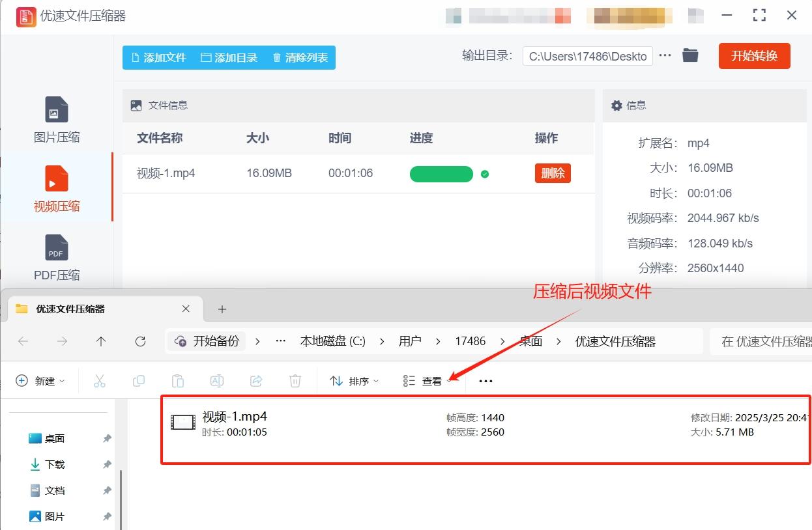This screenshot has height=530, width=812.
Task: Expand the 新建 dropdown in Explorer
Action: click(x=40, y=381)
